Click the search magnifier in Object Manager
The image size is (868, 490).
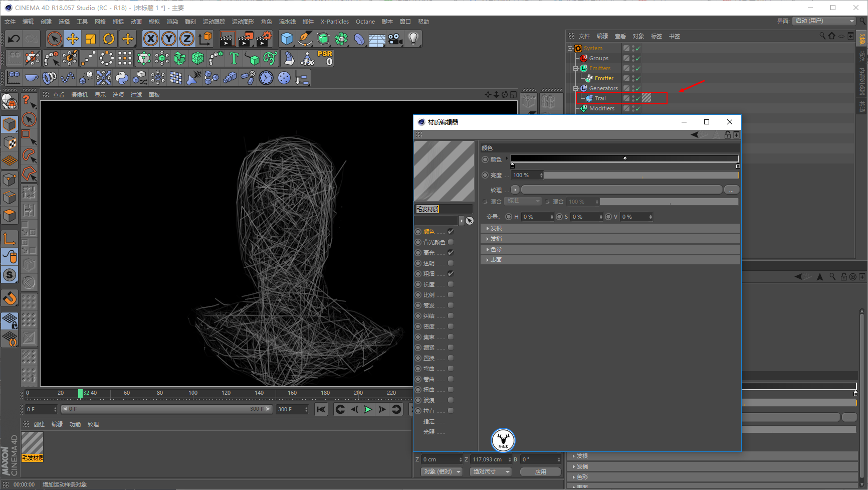(822, 36)
